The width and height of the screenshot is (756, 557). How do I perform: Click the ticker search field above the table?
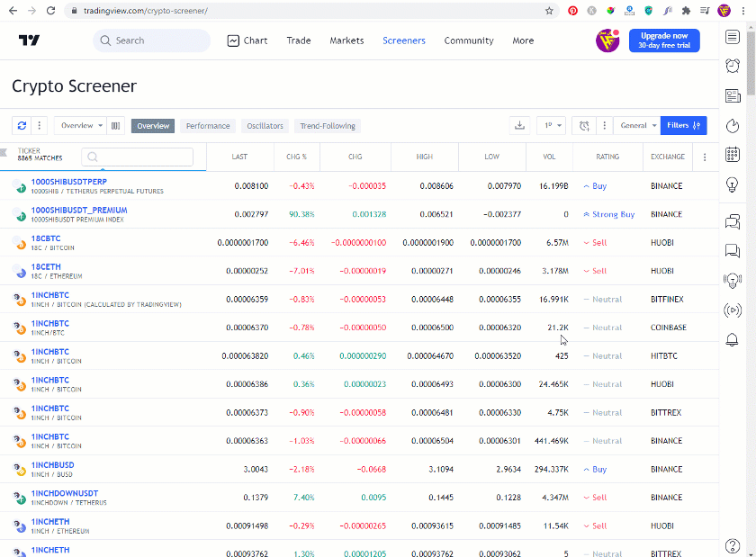click(x=137, y=157)
